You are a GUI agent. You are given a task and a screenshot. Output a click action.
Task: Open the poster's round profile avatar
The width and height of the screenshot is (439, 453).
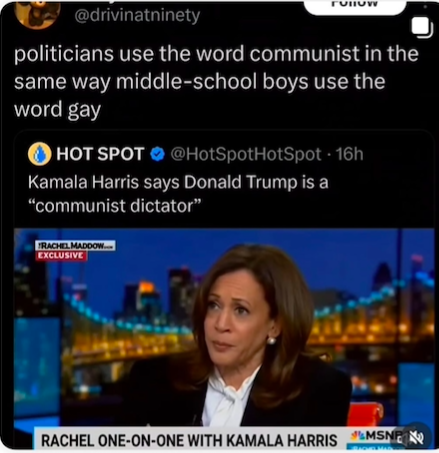[37, 13]
